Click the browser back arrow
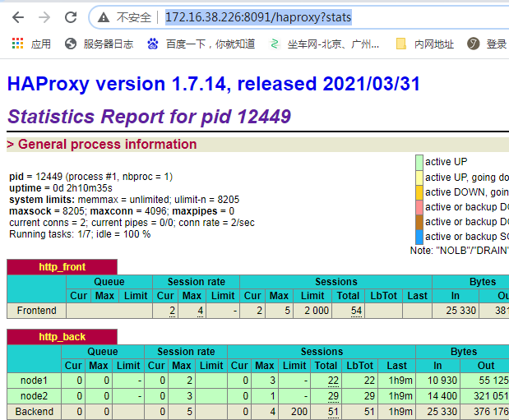The image size is (509, 420). pyautogui.click(x=18, y=17)
